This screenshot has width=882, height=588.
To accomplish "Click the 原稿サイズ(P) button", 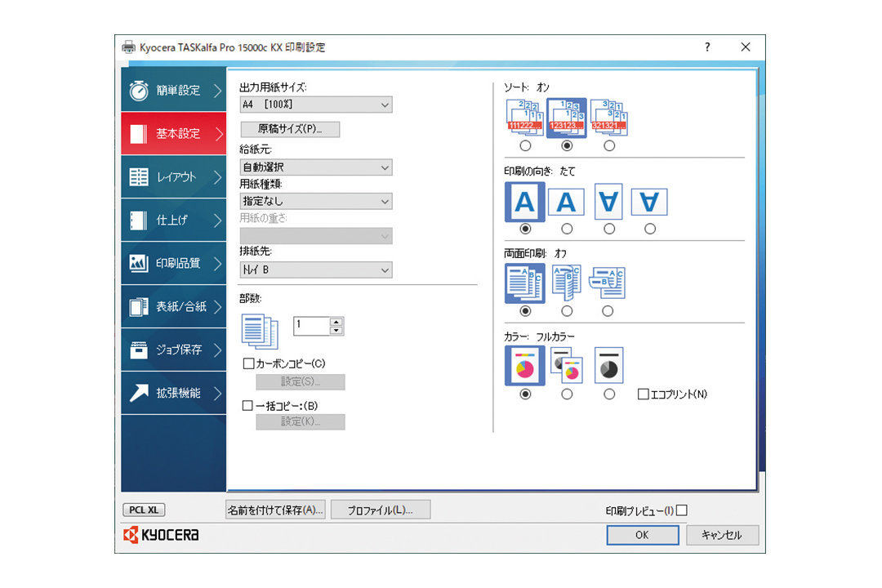I will tap(290, 129).
